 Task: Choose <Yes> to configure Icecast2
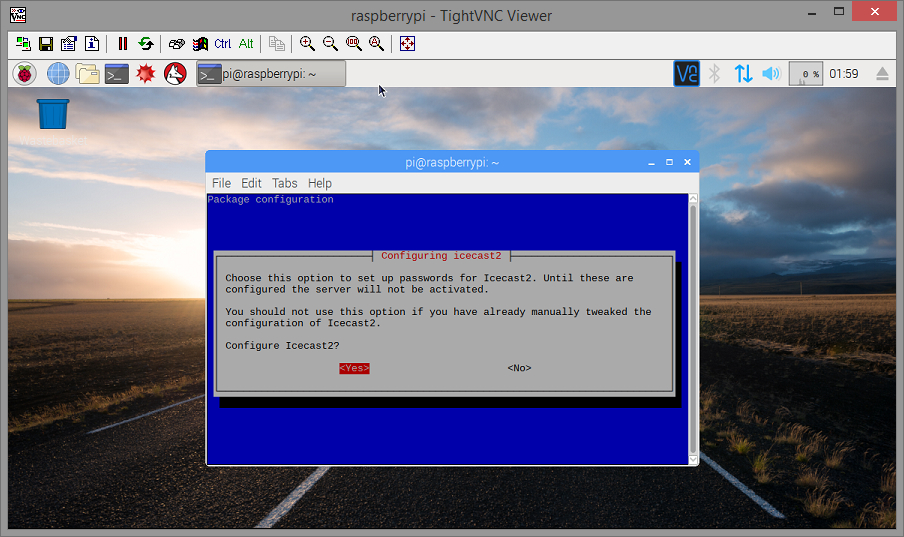(354, 368)
